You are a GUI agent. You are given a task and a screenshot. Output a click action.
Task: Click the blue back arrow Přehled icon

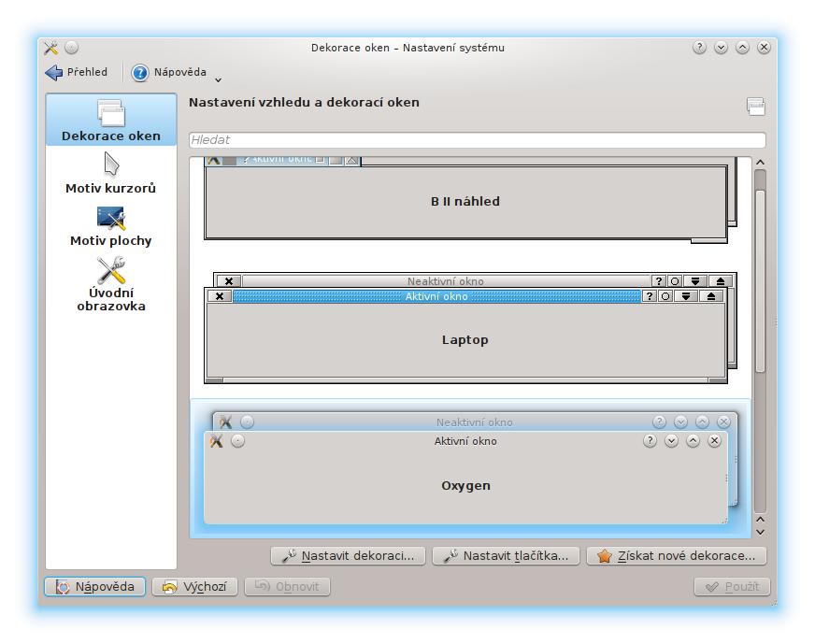coord(53,72)
